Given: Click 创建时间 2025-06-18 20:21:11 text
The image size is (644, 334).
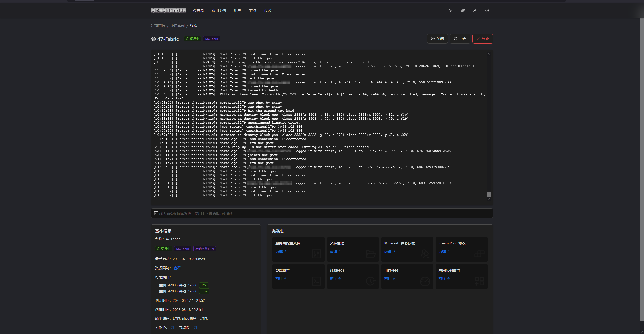Looking at the screenshot, I should tap(180, 310).
